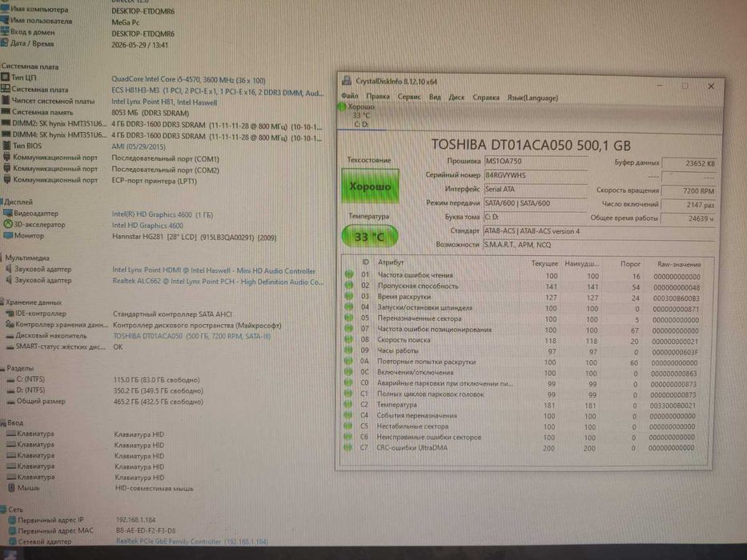Image resolution: width=747 pixels, height=560 pixels.
Task: Click the Интерфейс field Serial ATA
Action: click(536, 189)
